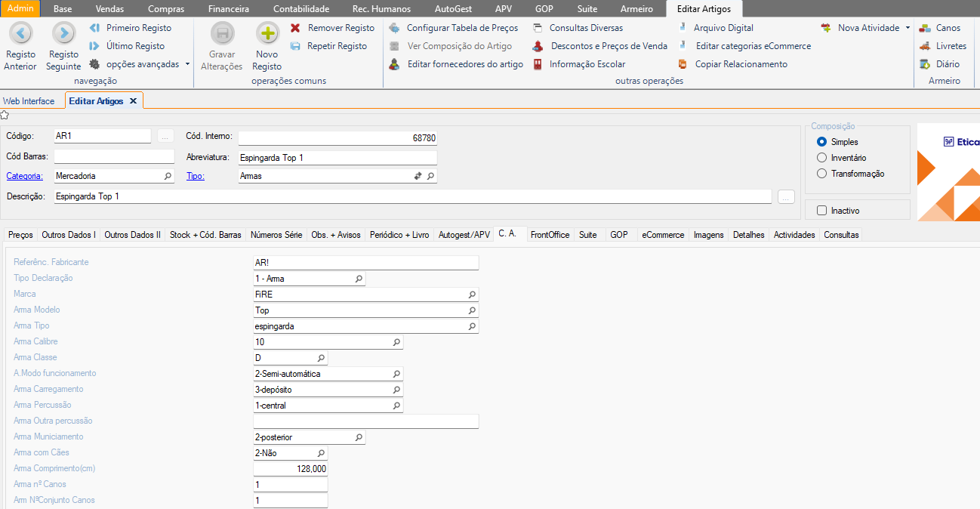Switch to the Financeira ribbon tab

(228, 9)
